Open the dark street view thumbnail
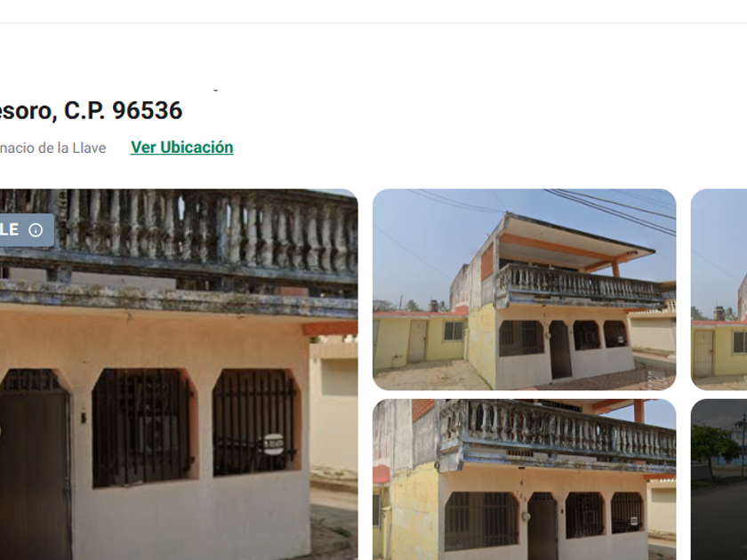This screenshot has height=560, width=747. click(719, 479)
